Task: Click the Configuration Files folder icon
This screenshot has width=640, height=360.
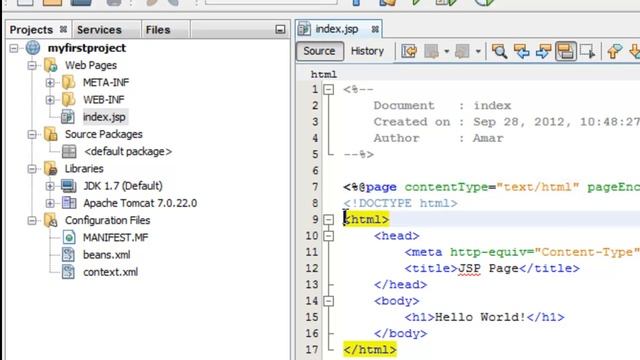Action: pyautogui.click(x=51, y=220)
